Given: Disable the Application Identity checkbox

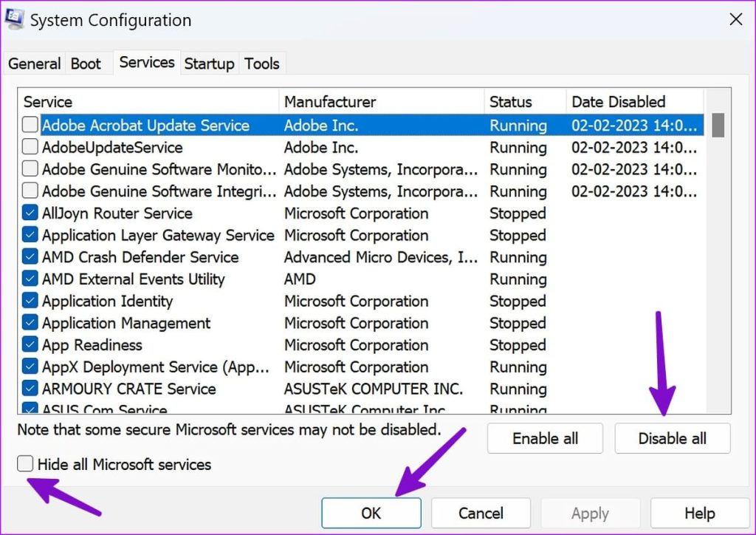Looking at the screenshot, I should [29, 301].
